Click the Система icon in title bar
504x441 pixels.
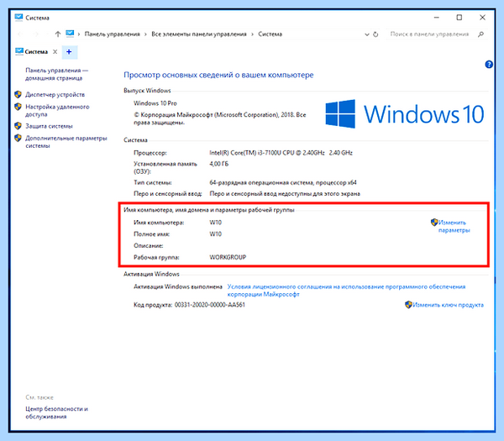[18, 18]
